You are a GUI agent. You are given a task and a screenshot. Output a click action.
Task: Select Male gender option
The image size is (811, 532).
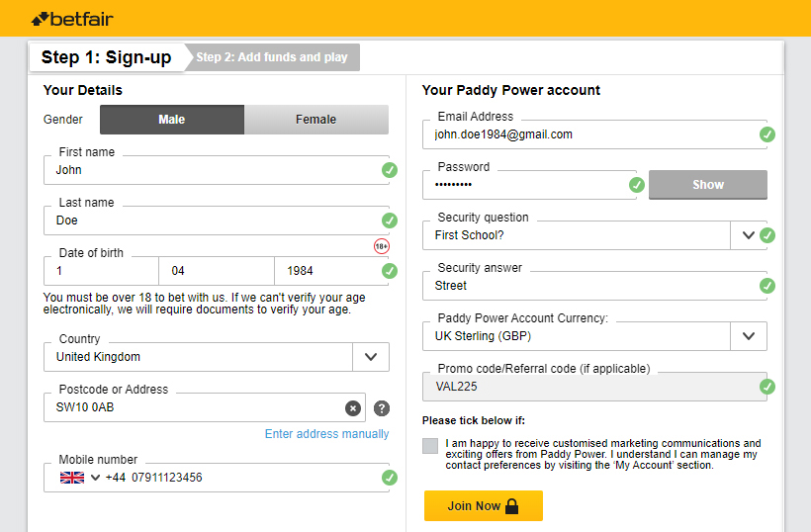pyautogui.click(x=172, y=120)
